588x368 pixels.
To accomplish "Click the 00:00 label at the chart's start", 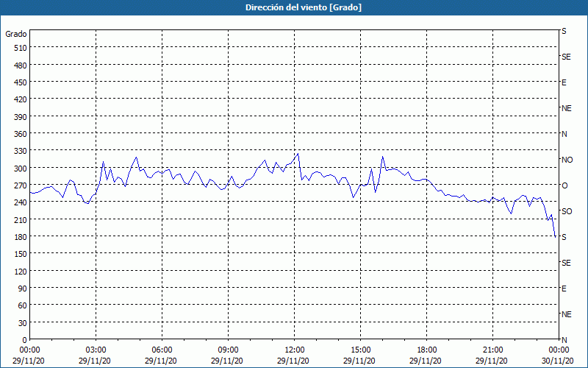I will (29, 350).
